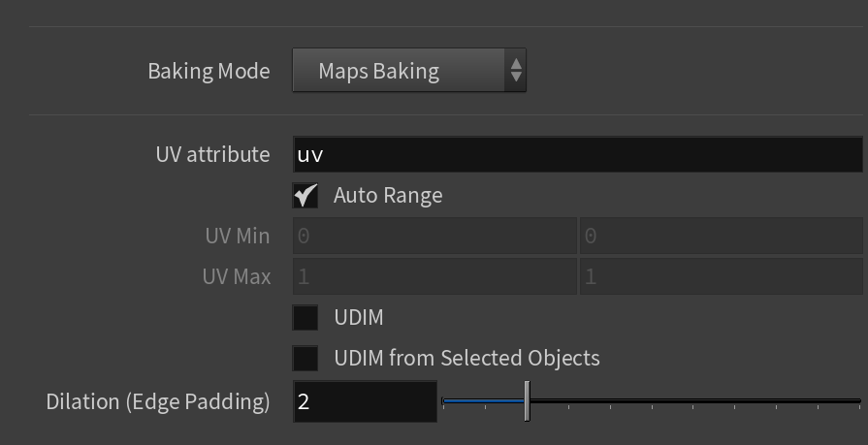The image size is (868, 445).
Task: Click the UV Max label
Action: click(x=237, y=276)
